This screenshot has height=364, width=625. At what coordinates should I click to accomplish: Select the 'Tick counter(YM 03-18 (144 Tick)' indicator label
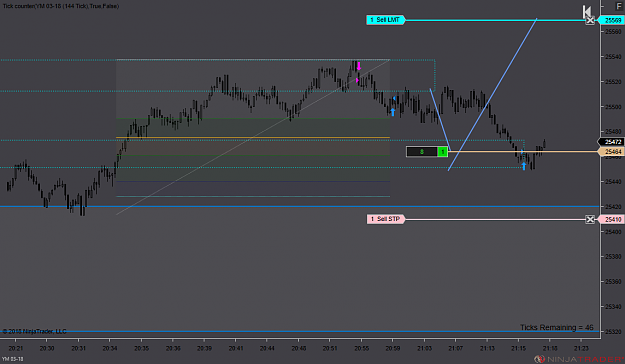tap(61, 6)
